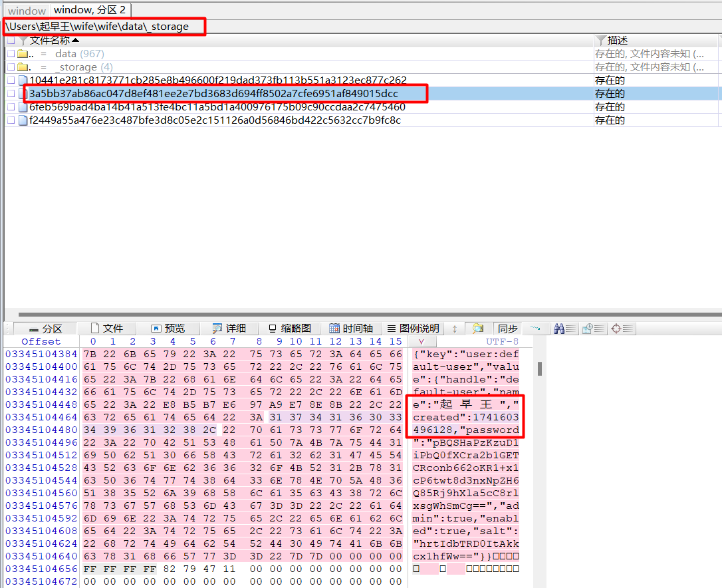Image resolution: width=722 pixels, height=588 pixels.
Task: Toggle the select-all checkbox in the header
Action: [10, 41]
